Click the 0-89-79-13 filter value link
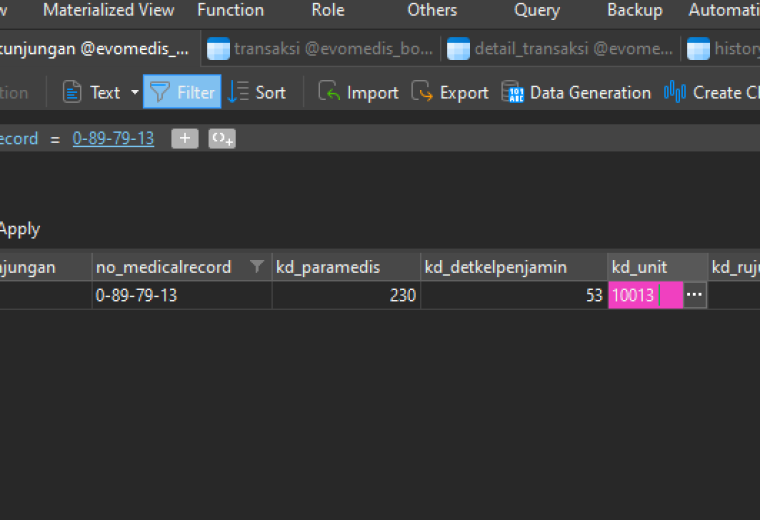This screenshot has height=520, width=760. (x=113, y=139)
